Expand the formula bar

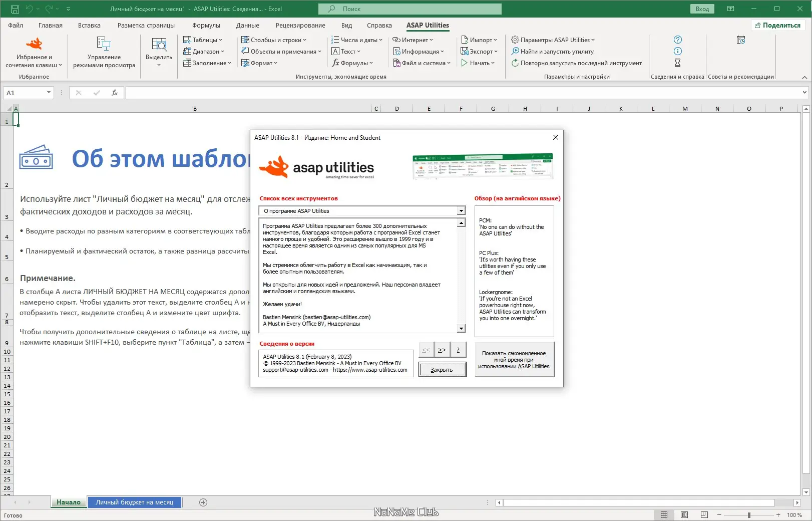click(x=804, y=93)
